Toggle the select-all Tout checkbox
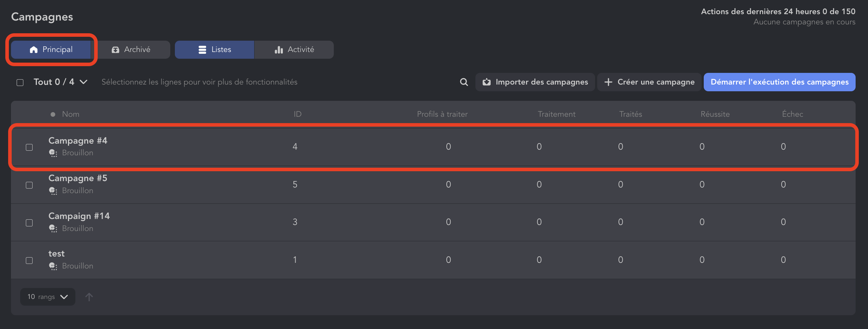This screenshot has width=868, height=329. coord(20,82)
